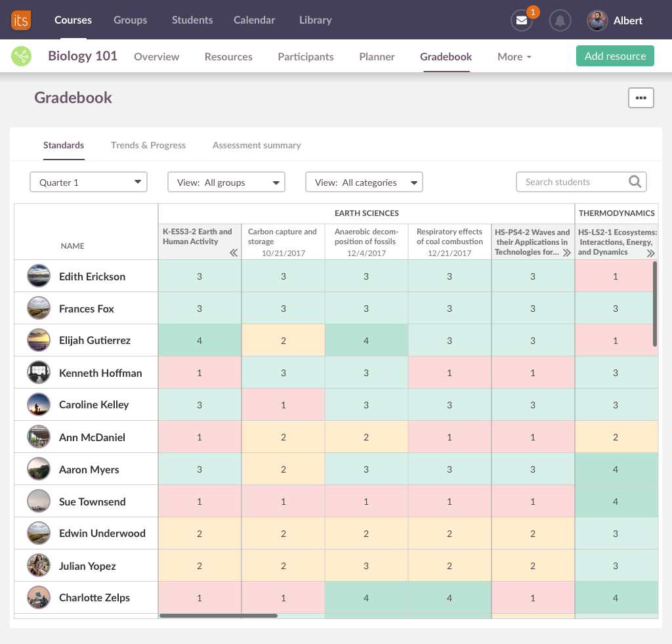This screenshot has height=644, width=672.
Task: Click the Add resource button
Action: coord(615,56)
